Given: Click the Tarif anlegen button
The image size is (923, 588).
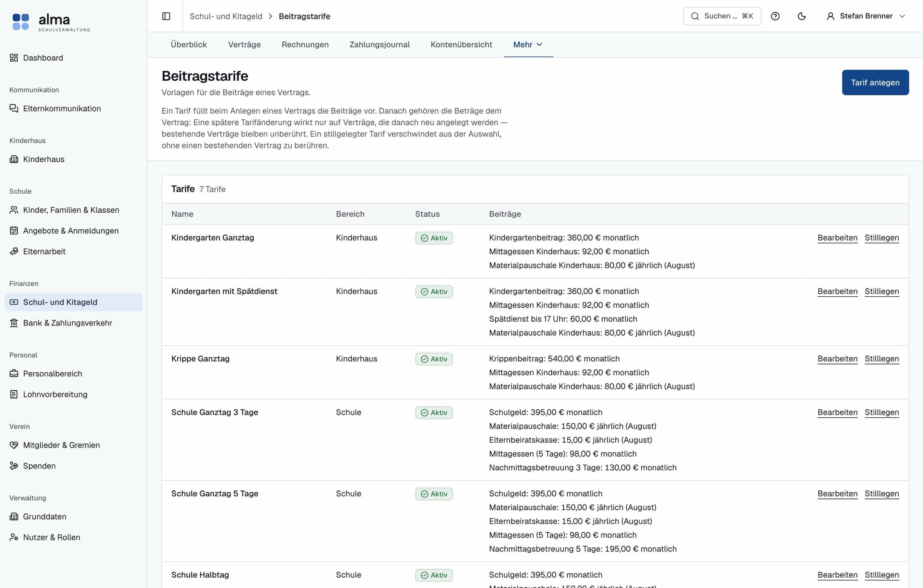Looking at the screenshot, I should [x=875, y=82].
